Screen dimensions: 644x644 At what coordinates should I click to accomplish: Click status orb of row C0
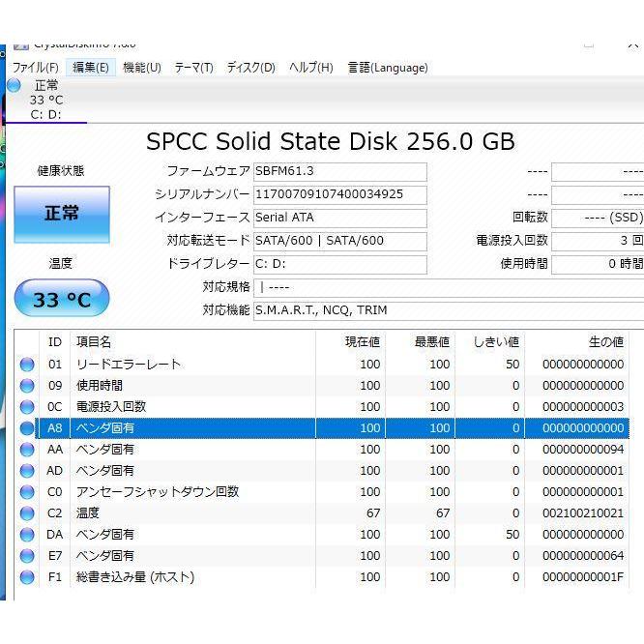27,492
